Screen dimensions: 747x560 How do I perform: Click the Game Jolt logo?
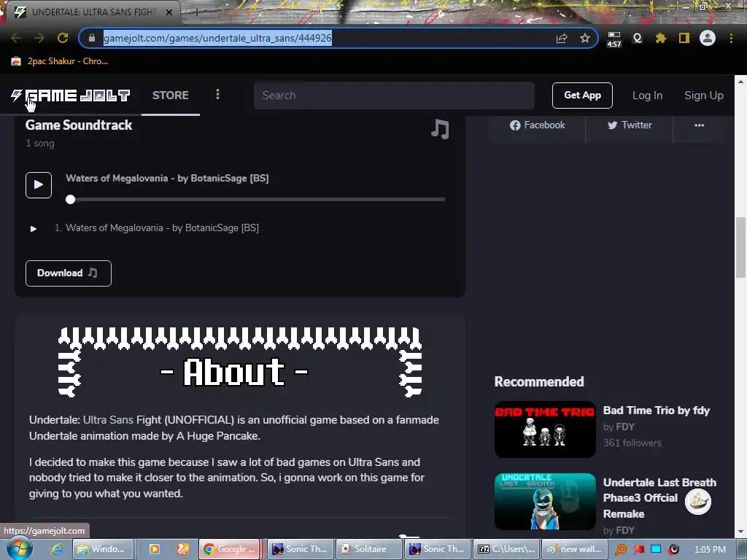coord(71,96)
